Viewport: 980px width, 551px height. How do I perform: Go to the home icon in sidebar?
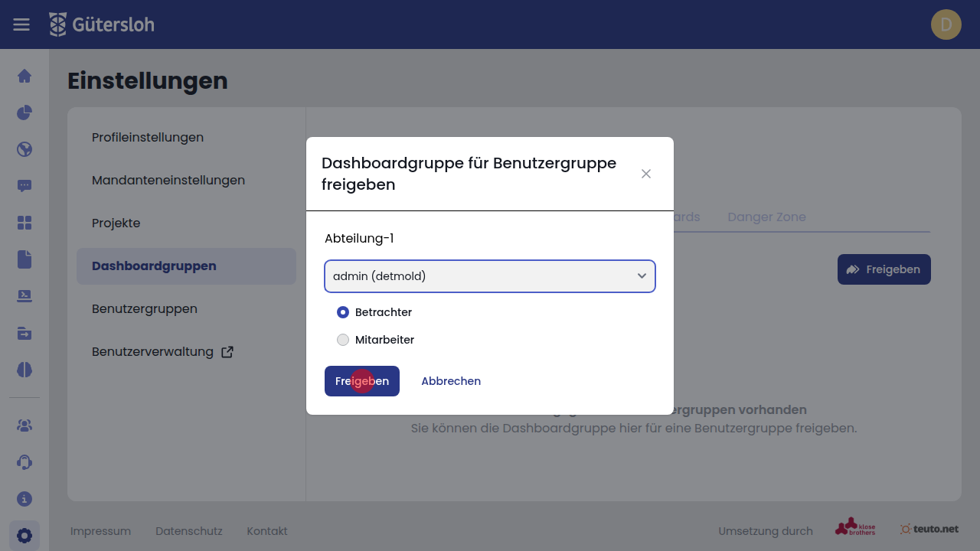[x=24, y=76]
